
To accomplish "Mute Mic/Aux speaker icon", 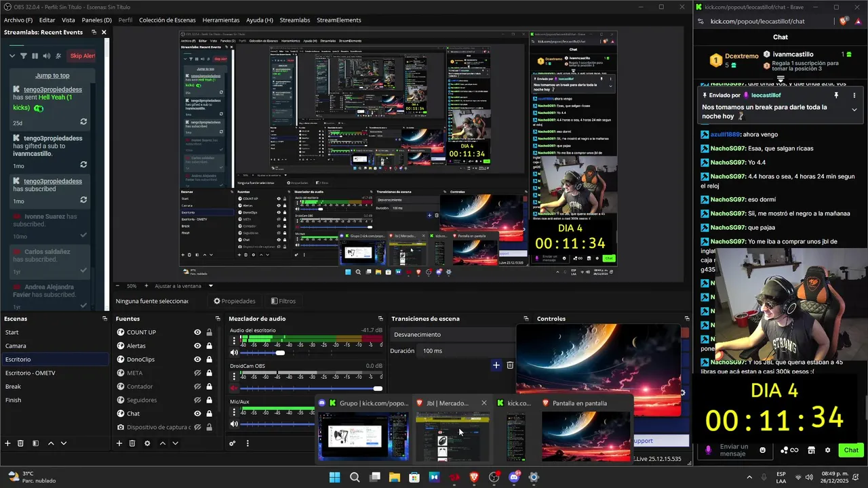I will click(x=234, y=424).
